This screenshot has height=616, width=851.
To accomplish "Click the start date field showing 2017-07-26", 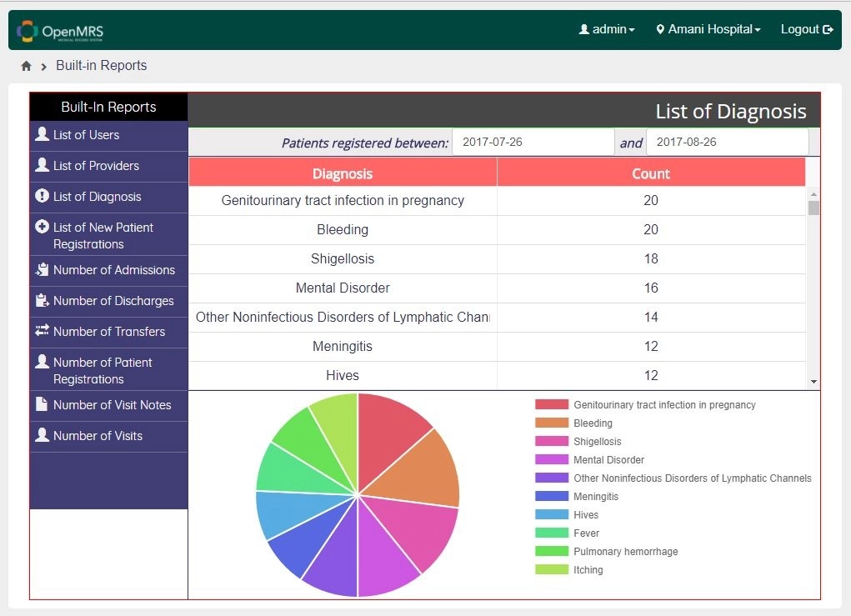I will click(533, 141).
